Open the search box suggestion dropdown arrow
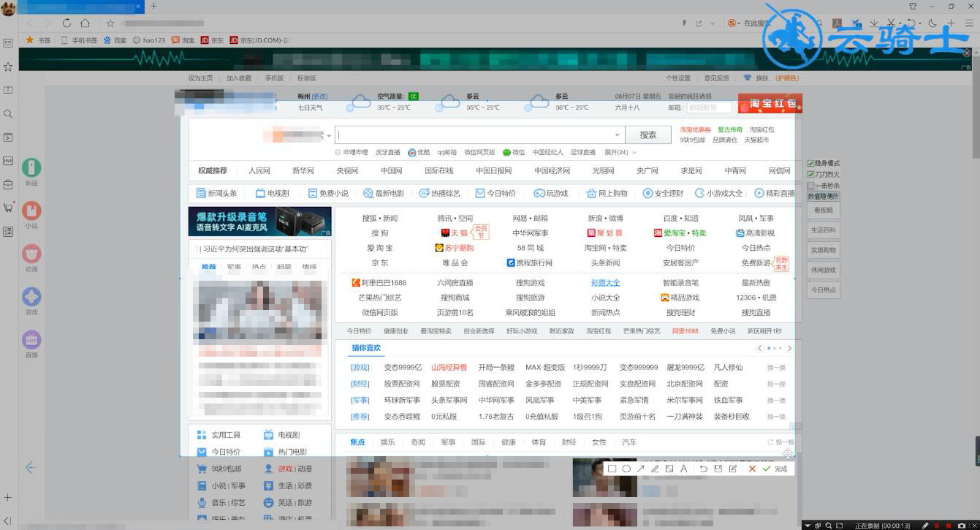 [x=617, y=135]
